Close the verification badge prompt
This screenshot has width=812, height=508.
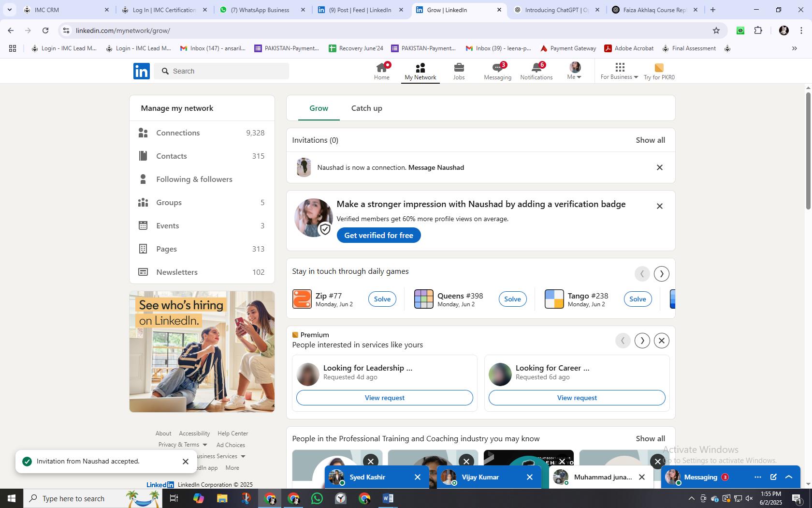point(659,206)
